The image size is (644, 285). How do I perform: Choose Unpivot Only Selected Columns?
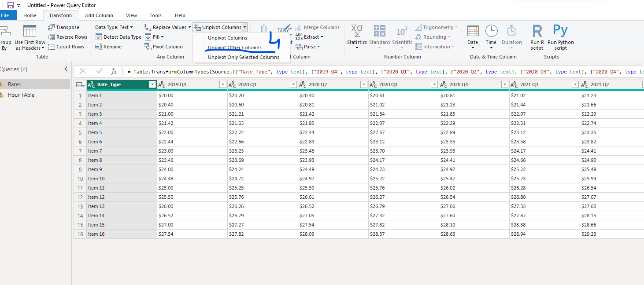[x=244, y=57]
